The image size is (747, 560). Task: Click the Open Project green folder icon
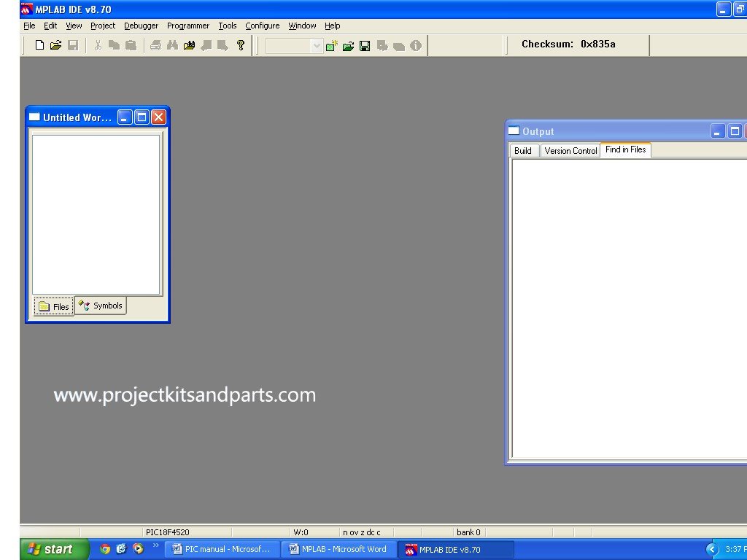tap(348, 46)
